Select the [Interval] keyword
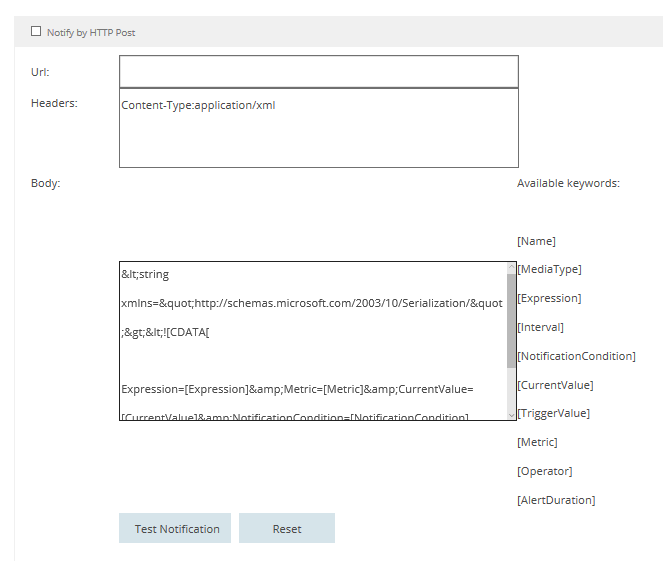 click(x=540, y=327)
